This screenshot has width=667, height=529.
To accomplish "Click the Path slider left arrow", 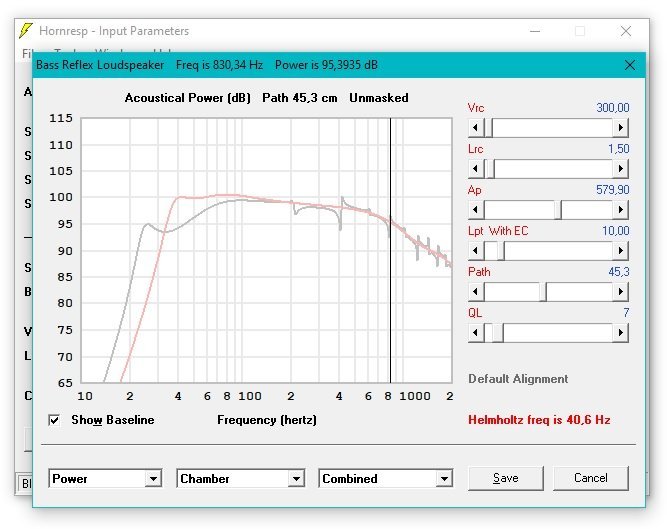I will [476, 292].
